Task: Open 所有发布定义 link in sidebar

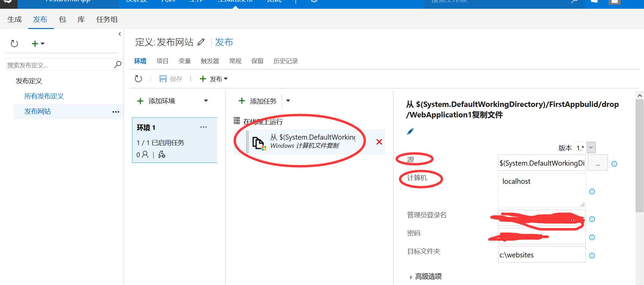Action: click(x=44, y=96)
